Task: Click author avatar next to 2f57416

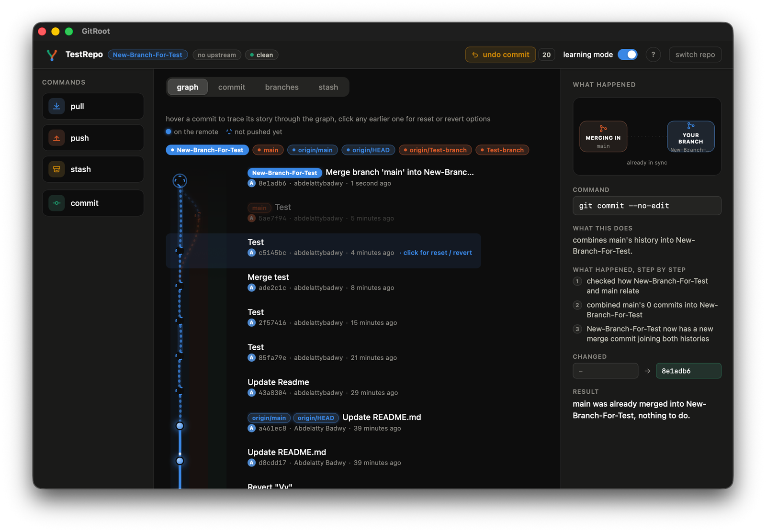Action: [x=251, y=322]
